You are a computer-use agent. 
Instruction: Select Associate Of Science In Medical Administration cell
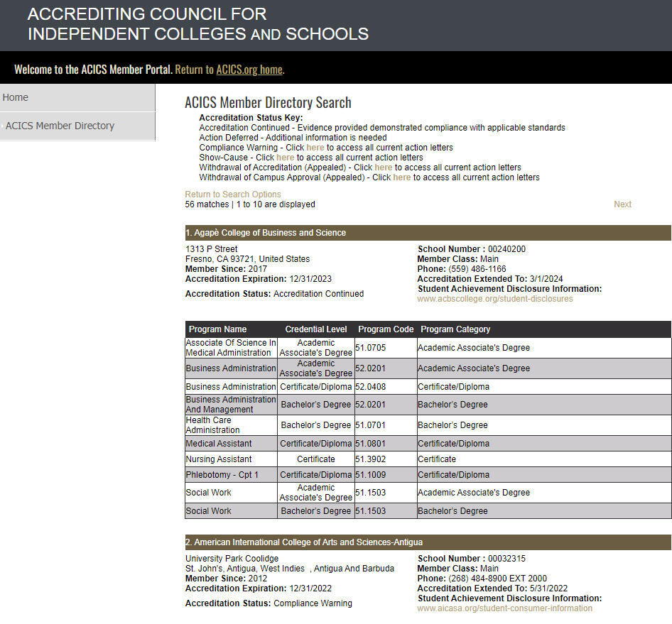tap(231, 348)
